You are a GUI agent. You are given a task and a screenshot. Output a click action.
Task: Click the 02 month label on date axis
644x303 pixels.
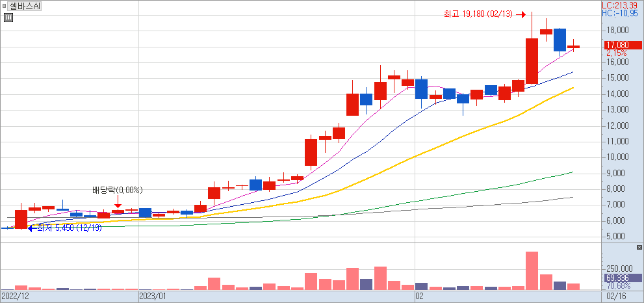coord(419,296)
